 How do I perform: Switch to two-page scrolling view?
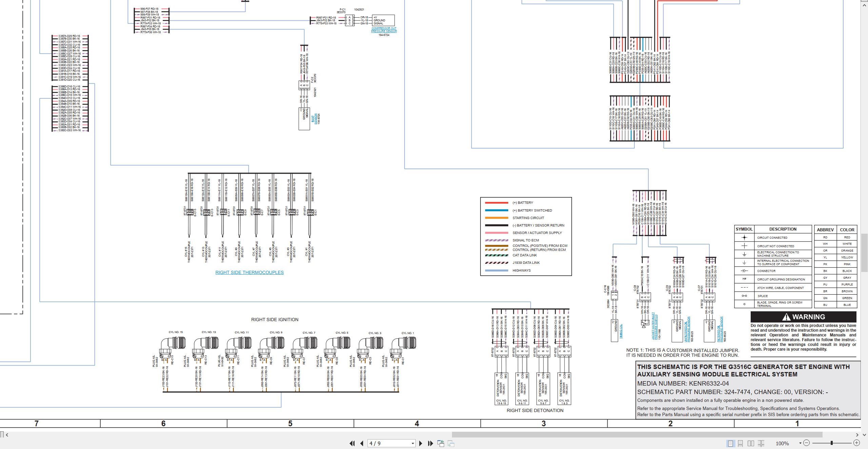(x=761, y=443)
